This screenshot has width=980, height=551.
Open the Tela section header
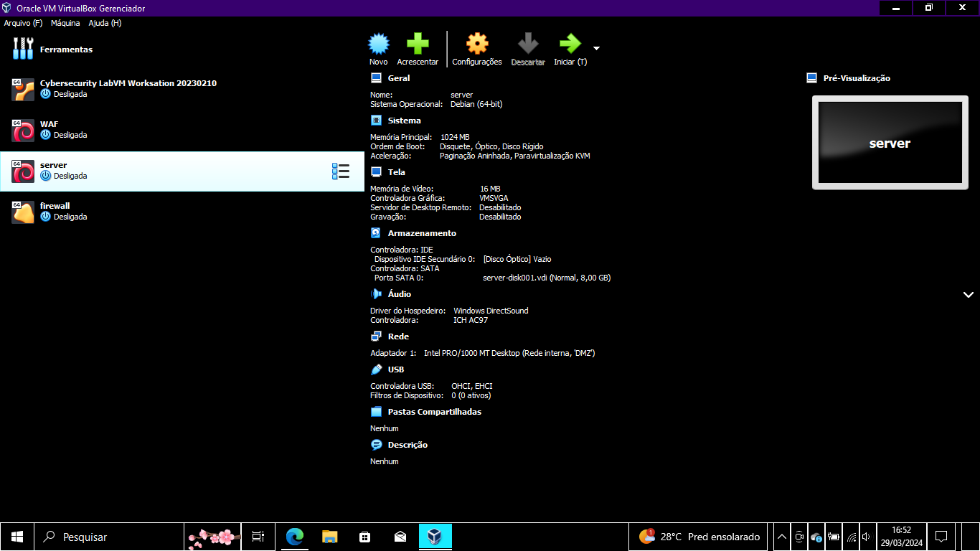pyautogui.click(x=397, y=172)
